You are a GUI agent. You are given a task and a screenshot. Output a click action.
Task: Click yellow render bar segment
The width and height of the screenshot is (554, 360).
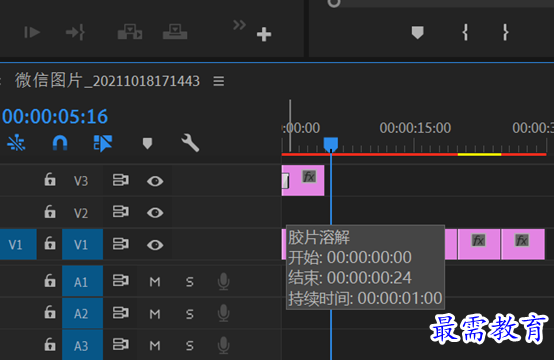(x=479, y=154)
